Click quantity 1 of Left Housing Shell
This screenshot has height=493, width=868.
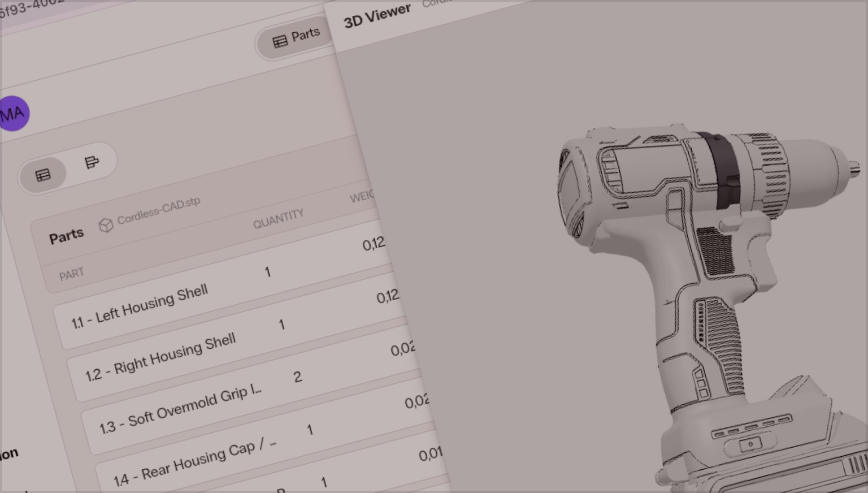pyautogui.click(x=268, y=272)
